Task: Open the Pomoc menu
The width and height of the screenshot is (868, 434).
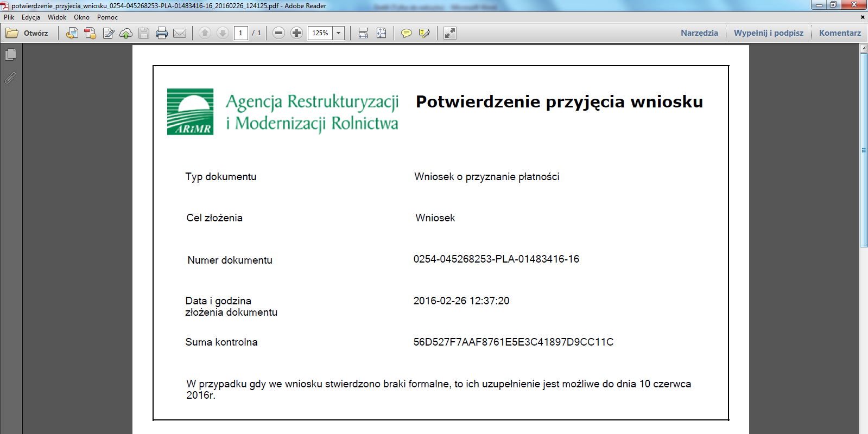Action: [x=107, y=17]
